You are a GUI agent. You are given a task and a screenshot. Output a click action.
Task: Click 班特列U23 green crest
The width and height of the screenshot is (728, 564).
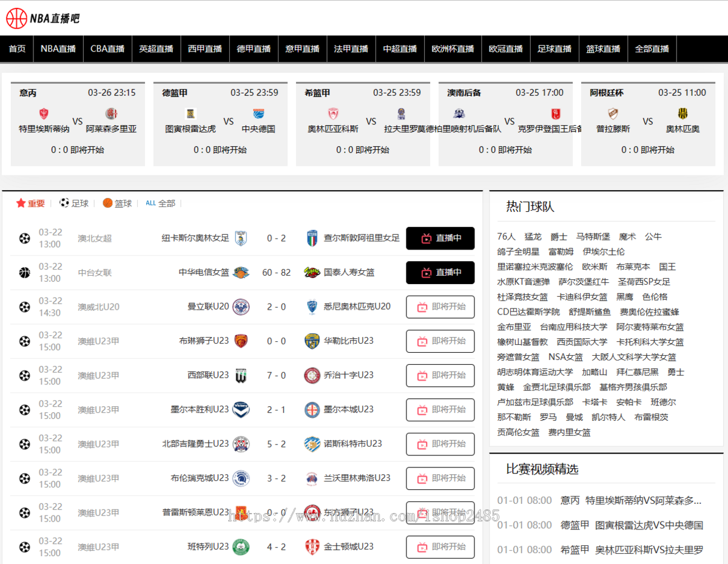point(241,547)
